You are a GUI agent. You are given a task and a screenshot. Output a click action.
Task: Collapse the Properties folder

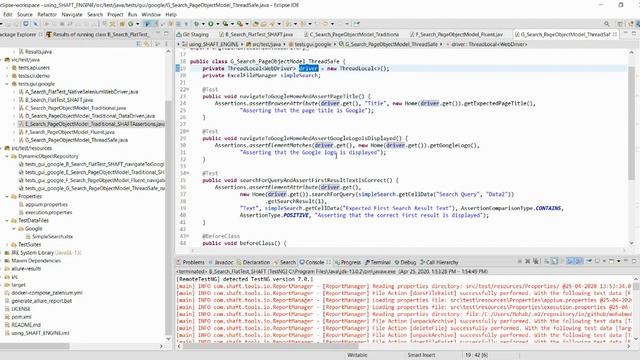(x=7, y=196)
